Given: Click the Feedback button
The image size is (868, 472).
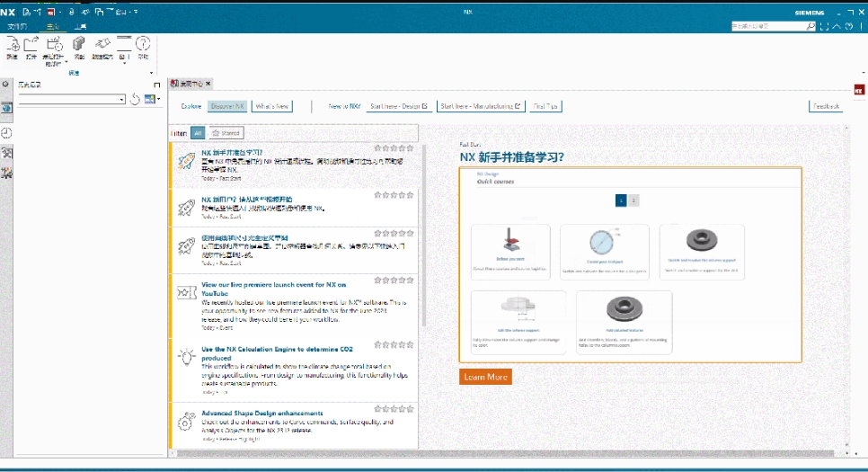Looking at the screenshot, I should (827, 106).
